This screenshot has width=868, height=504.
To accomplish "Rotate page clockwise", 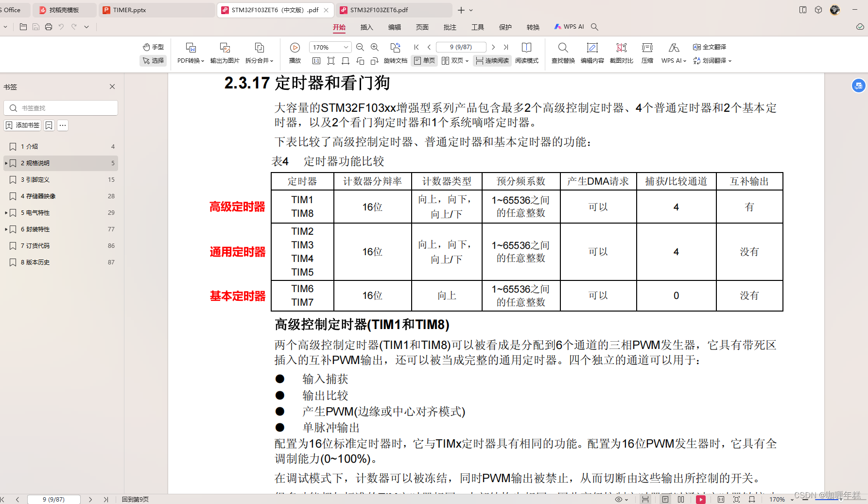I will (x=375, y=61).
